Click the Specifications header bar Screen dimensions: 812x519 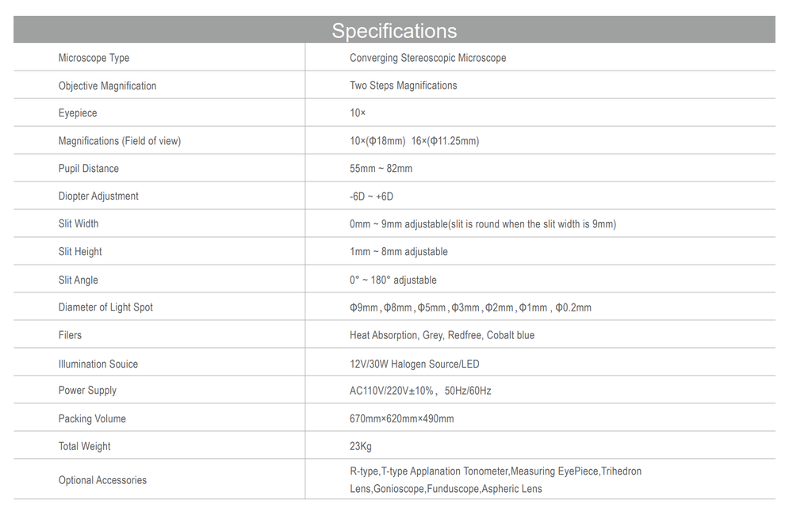394,29
